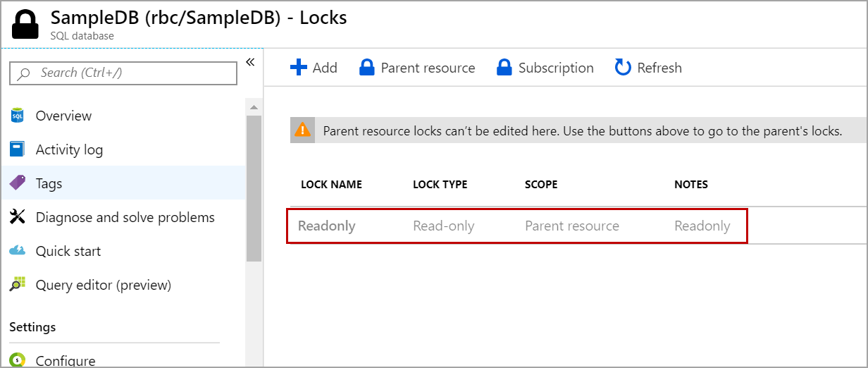
Task: Click the Activity log icon
Action: [x=18, y=149]
